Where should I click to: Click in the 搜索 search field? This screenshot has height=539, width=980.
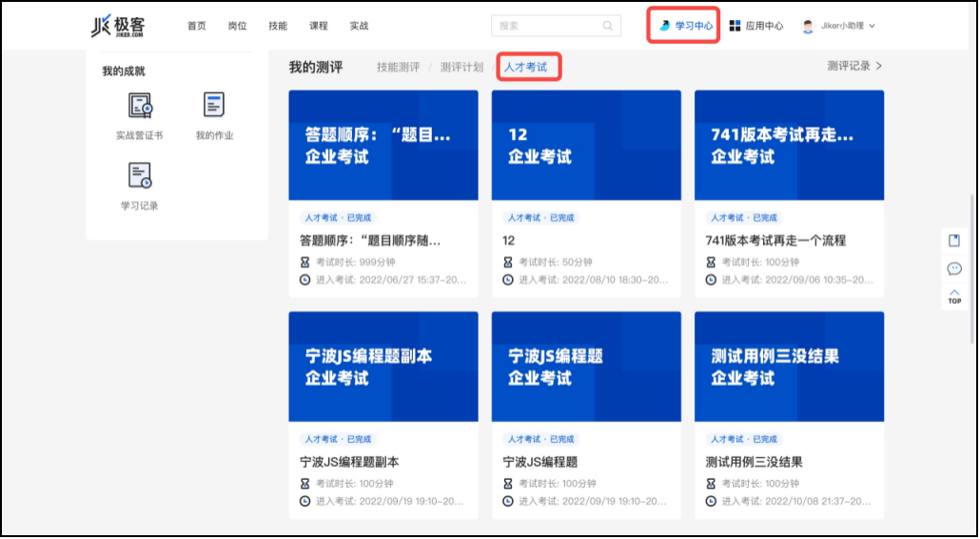pos(556,27)
